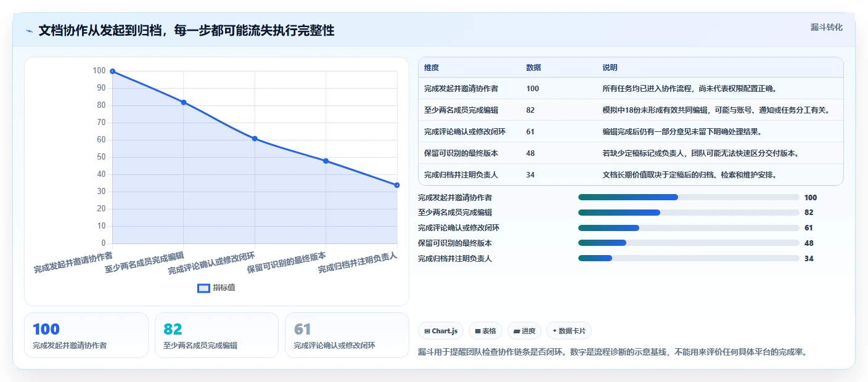
Task: Click the 指标值 legend label text
Action: tap(224, 288)
